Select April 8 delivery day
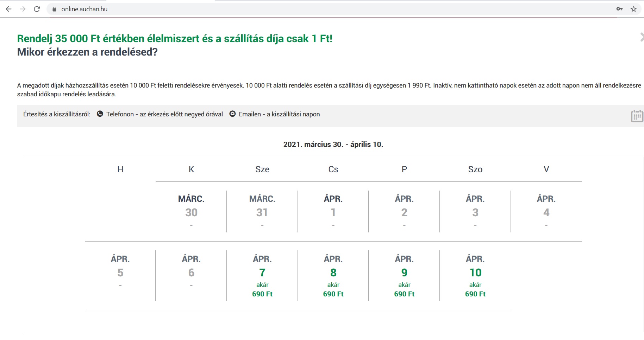The height and width of the screenshot is (340, 644). pos(333,276)
